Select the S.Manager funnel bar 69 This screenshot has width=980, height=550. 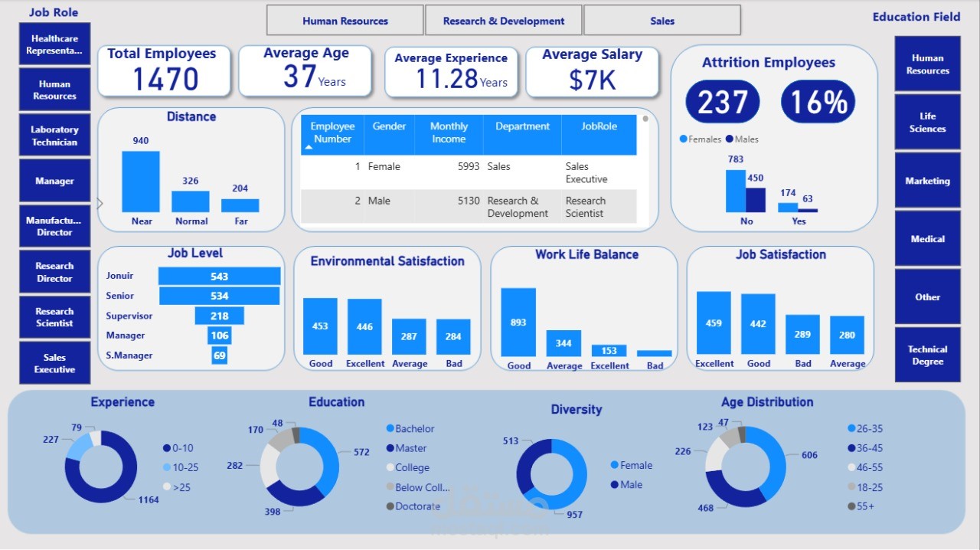point(220,355)
